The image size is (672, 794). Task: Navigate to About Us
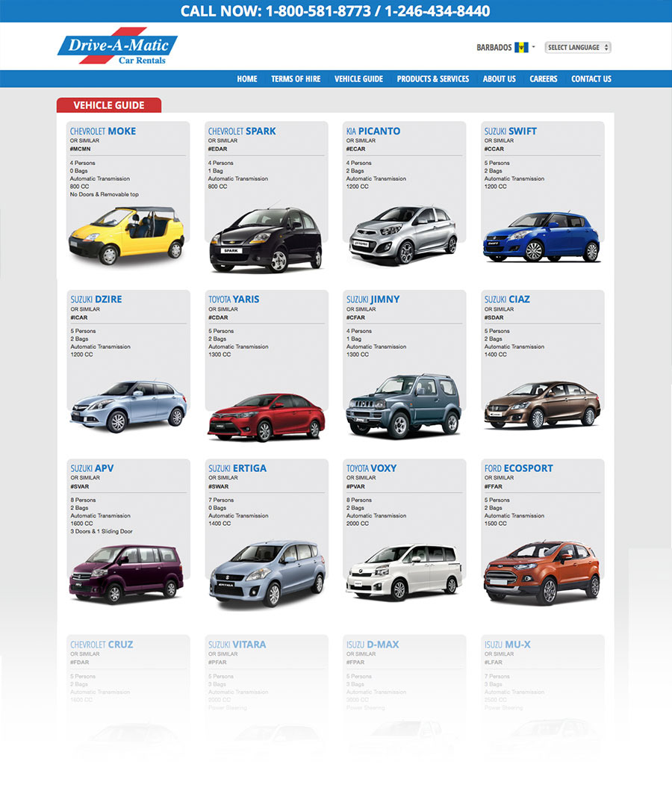[499, 79]
